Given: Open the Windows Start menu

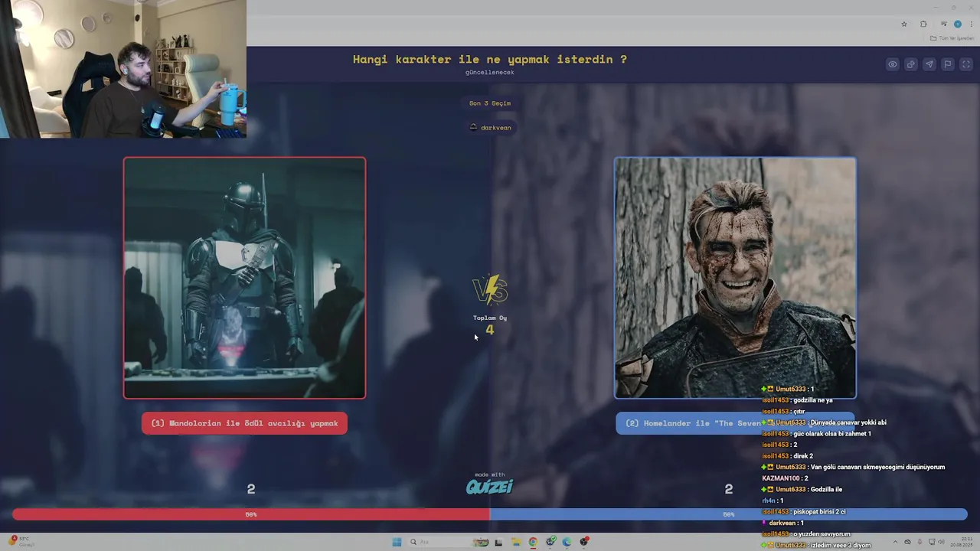Looking at the screenshot, I should pos(397,542).
